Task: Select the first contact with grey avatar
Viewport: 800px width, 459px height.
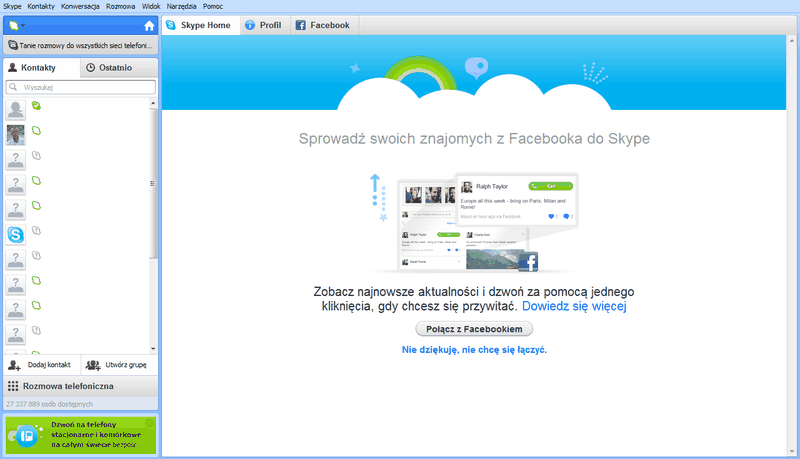Action: point(78,110)
